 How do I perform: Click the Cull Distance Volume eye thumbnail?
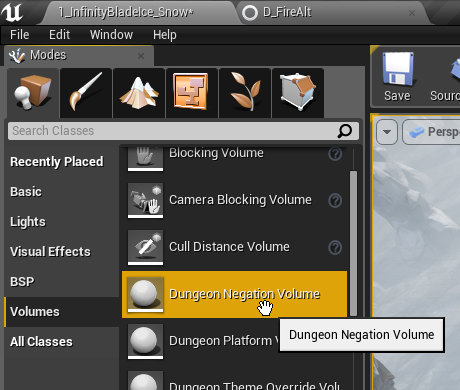coord(145,247)
